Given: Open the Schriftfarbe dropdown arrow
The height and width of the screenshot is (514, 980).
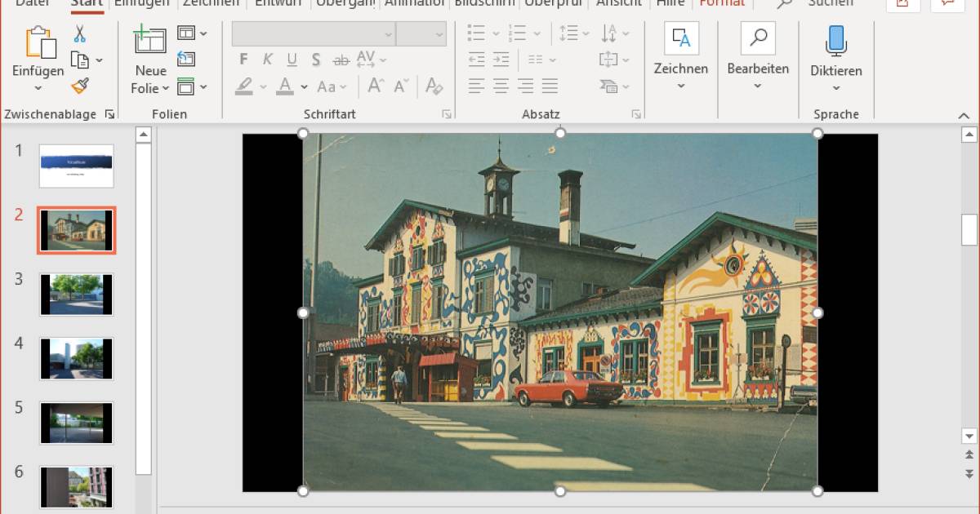Looking at the screenshot, I should [304, 86].
